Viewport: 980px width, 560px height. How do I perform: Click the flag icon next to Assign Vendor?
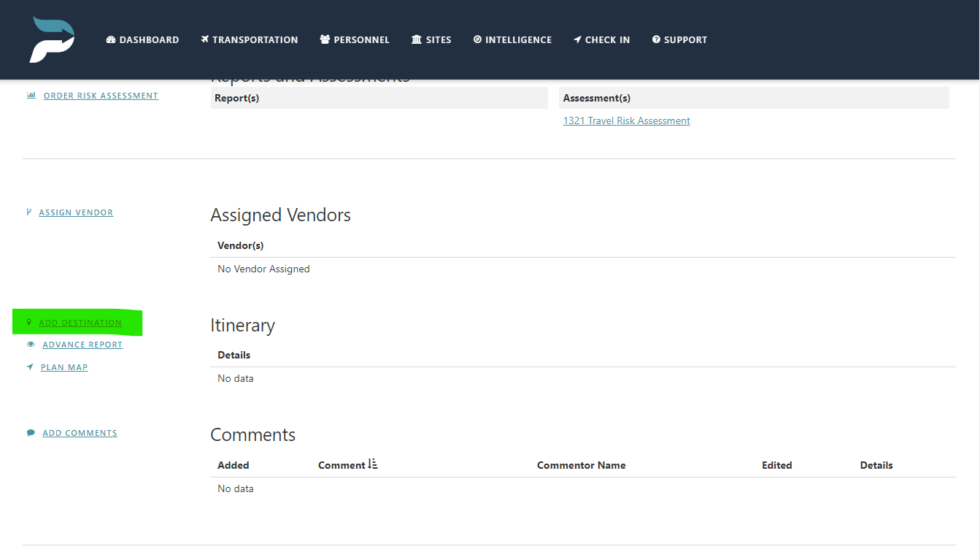[29, 211]
